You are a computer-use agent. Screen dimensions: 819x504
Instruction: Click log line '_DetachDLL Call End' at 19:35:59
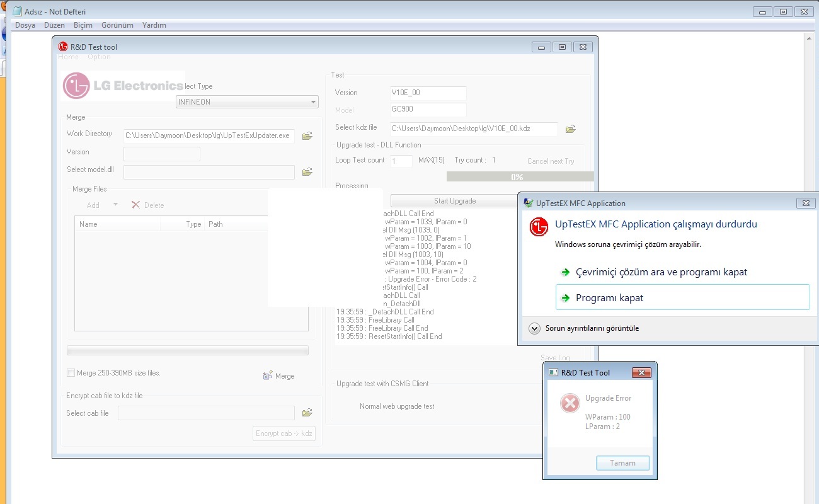pyautogui.click(x=385, y=312)
